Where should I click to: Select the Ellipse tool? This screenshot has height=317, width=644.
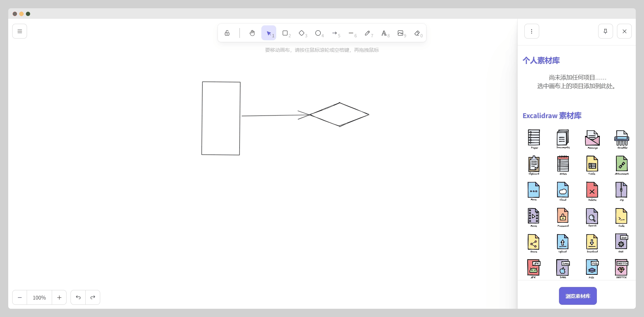point(318,33)
